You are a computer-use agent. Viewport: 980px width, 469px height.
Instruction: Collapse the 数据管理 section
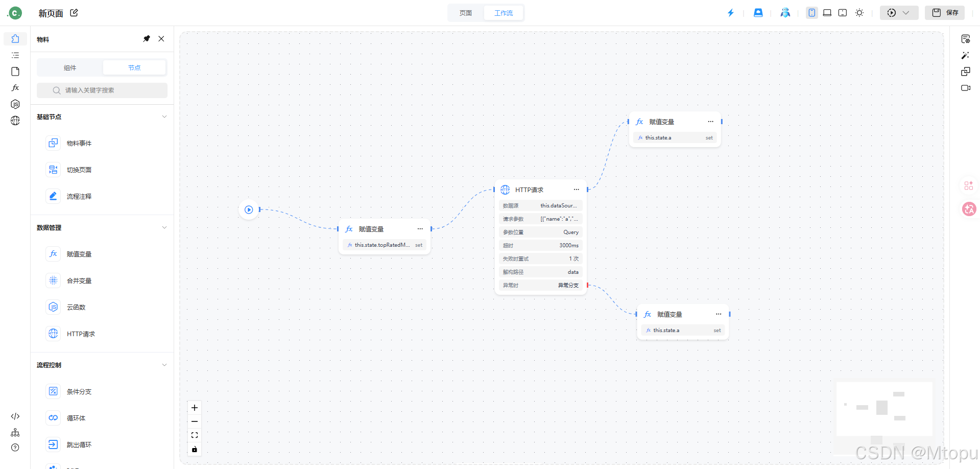coord(164,228)
